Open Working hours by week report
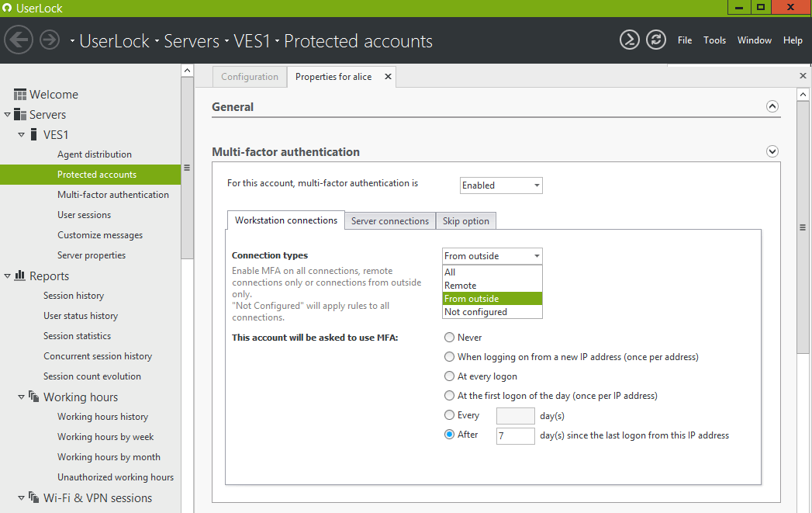The height and width of the screenshot is (513, 812). (105, 438)
